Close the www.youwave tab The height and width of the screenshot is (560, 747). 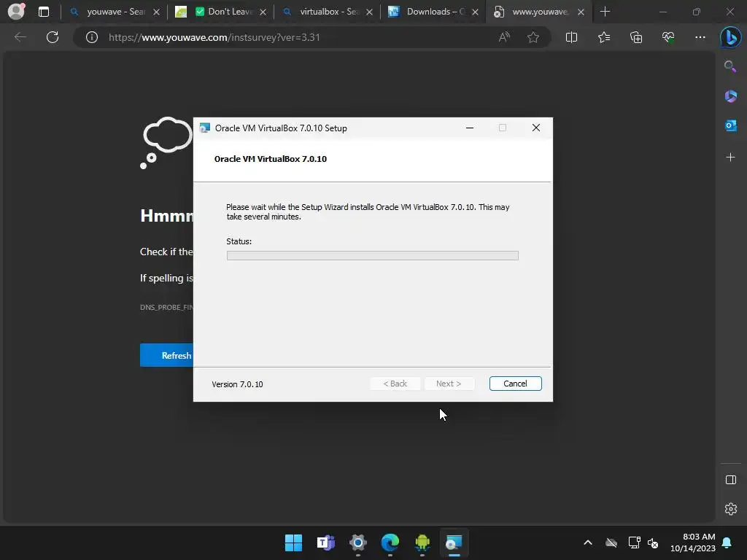(x=581, y=12)
